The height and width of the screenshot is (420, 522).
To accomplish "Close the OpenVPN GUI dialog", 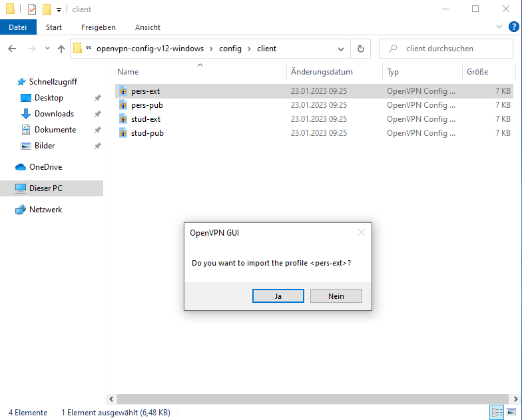I will click(x=361, y=232).
